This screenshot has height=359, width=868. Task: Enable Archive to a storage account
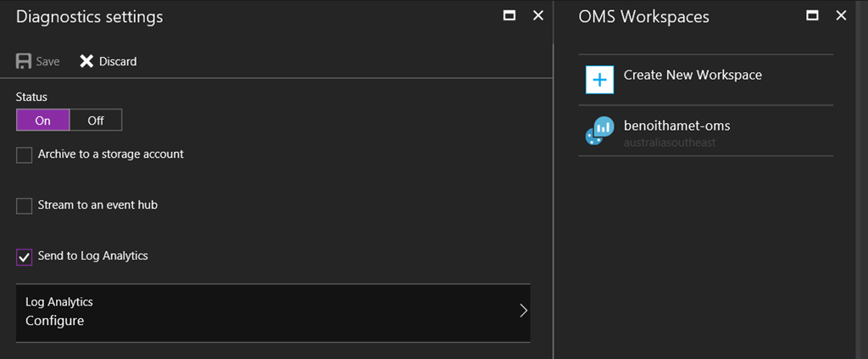(25, 154)
